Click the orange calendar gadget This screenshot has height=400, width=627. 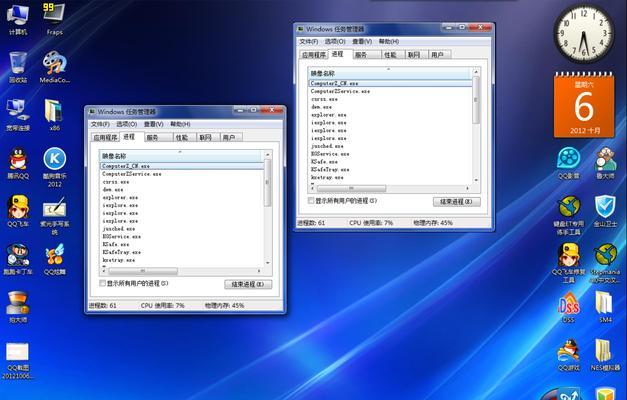(x=584, y=105)
